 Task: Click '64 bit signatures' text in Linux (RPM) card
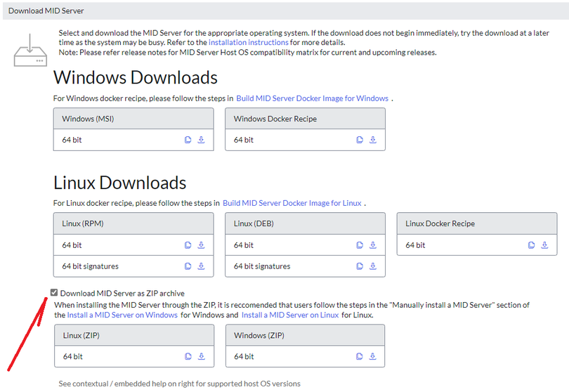[91, 266]
